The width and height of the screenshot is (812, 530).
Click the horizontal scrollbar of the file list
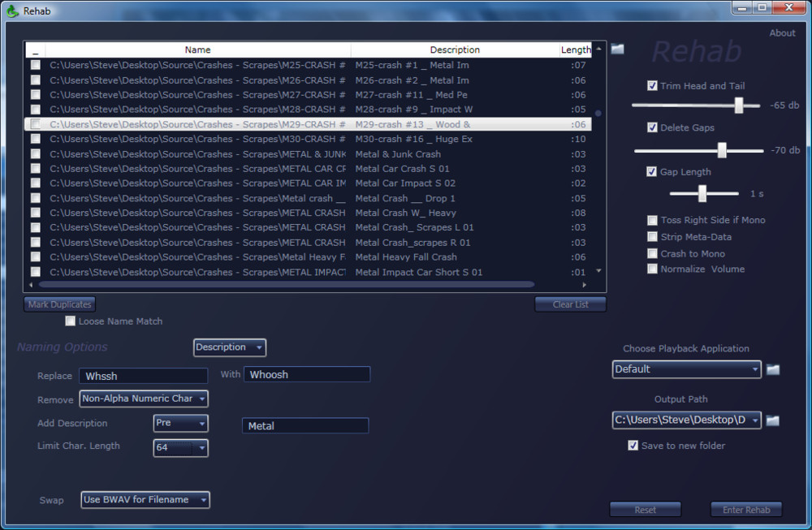coord(287,284)
